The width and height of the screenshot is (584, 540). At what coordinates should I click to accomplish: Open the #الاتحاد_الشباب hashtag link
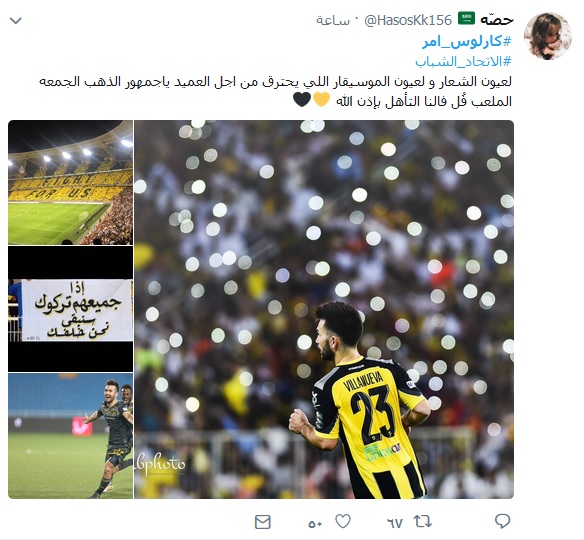(463, 61)
